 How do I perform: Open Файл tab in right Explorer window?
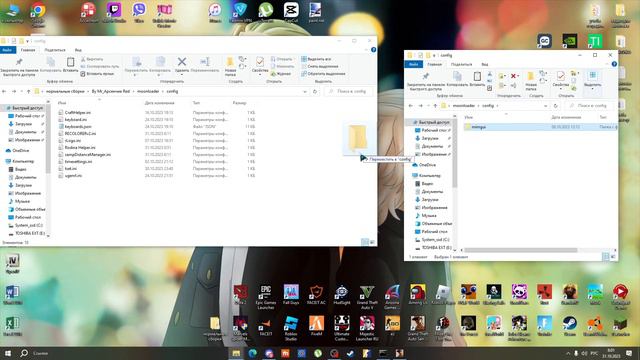coord(413,64)
